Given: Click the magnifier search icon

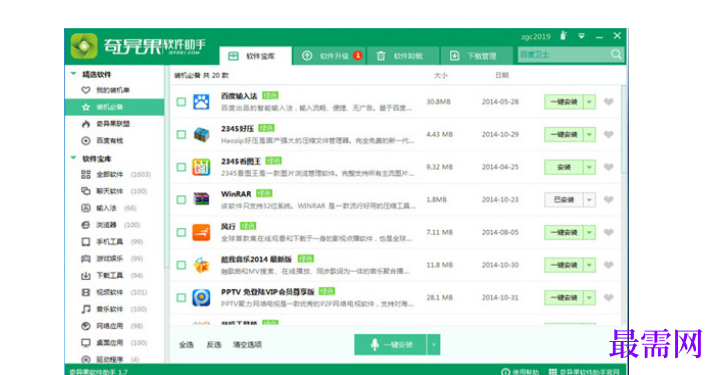Looking at the screenshot, I should [616, 55].
